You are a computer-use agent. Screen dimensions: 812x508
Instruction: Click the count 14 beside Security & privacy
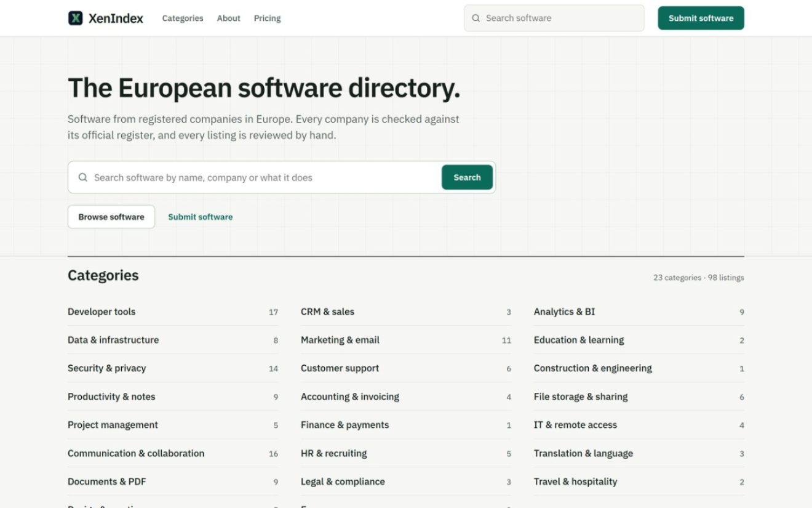tap(273, 369)
